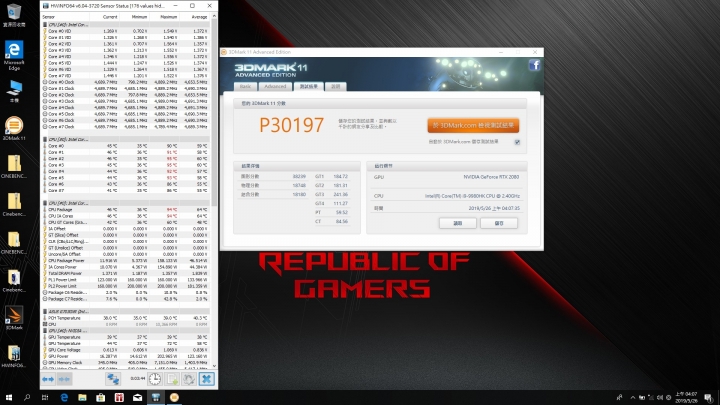Open File Explorer from the taskbar
The height and width of the screenshot is (405, 720).
click(82, 398)
